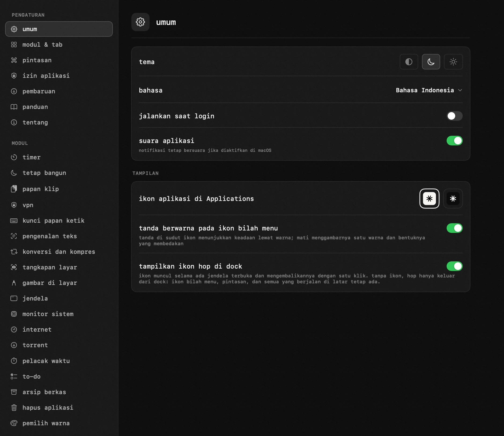Open torrent module settings
This screenshot has height=436, width=504.
click(59, 345)
